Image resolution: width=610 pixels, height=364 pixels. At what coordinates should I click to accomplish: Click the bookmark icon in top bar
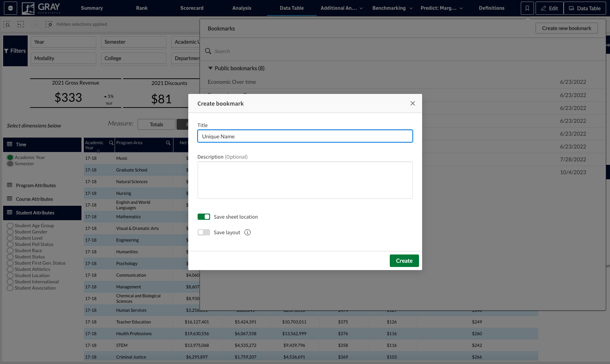(x=527, y=8)
